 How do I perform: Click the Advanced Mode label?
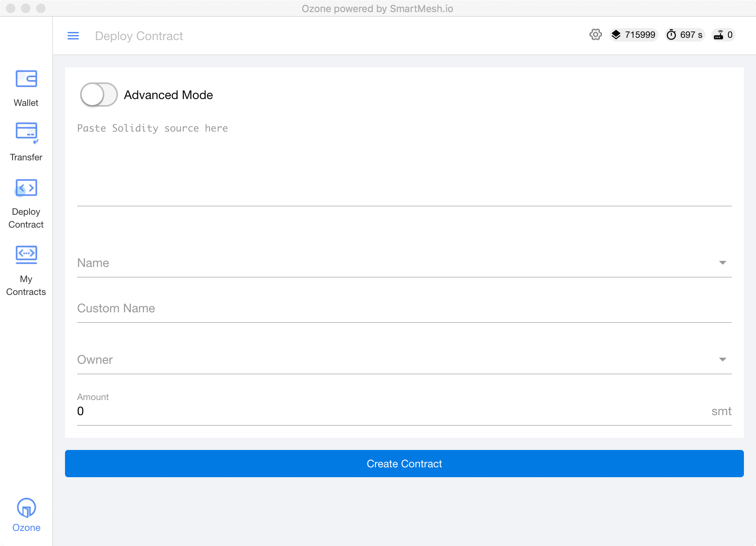click(168, 95)
